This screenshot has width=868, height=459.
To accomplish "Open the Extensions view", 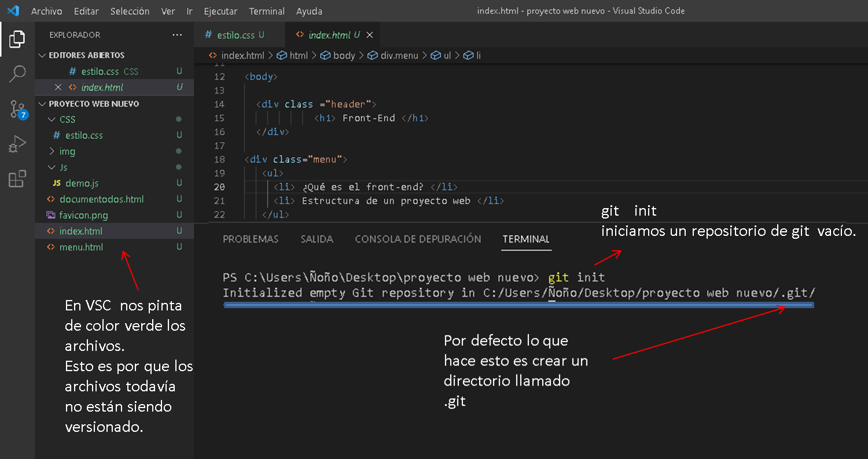I will [17, 179].
